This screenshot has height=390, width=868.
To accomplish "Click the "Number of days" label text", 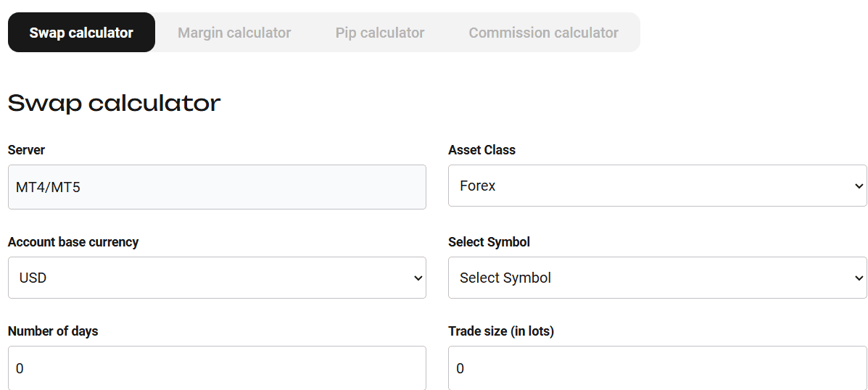I will [x=53, y=331].
